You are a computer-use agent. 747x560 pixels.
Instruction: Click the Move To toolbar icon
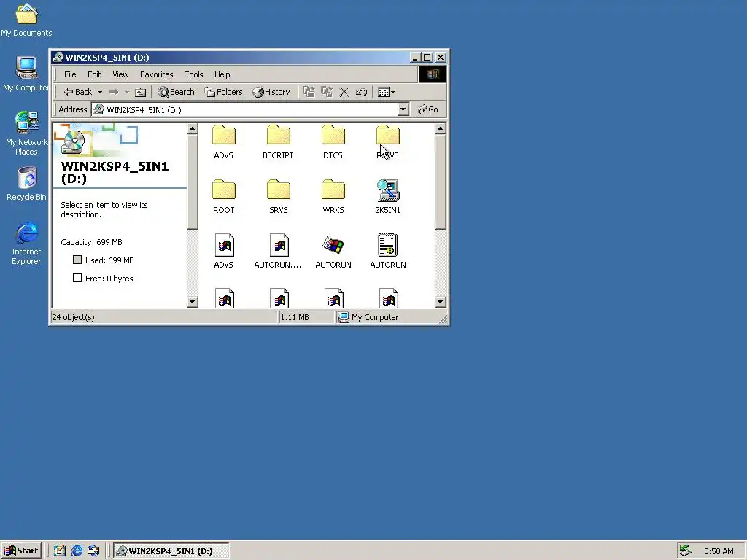pyautogui.click(x=309, y=92)
